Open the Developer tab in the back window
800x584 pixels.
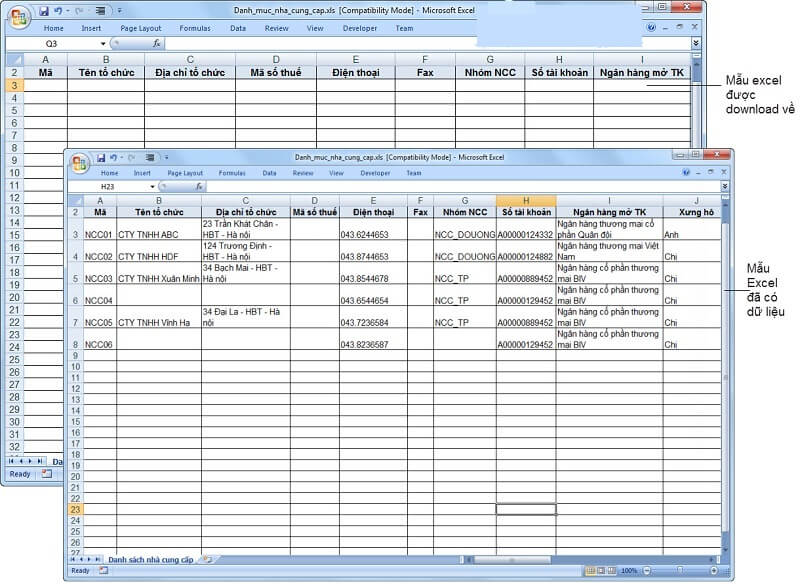(360, 28)
